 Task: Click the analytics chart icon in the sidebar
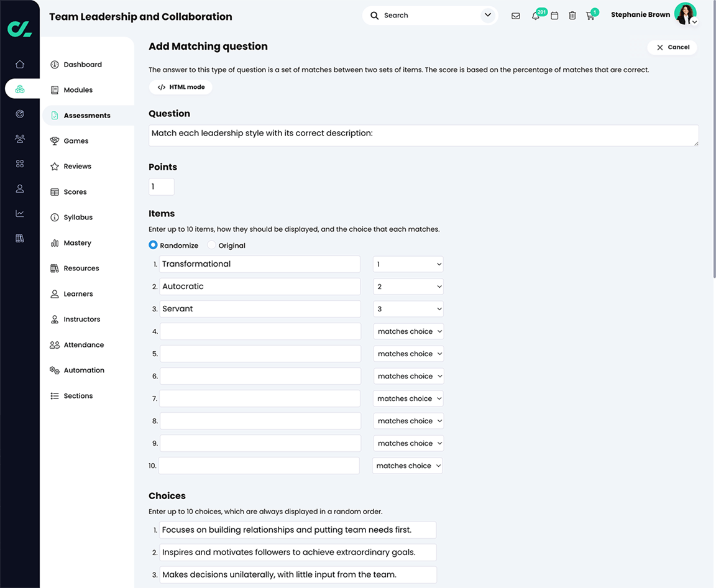coord(19,213)
